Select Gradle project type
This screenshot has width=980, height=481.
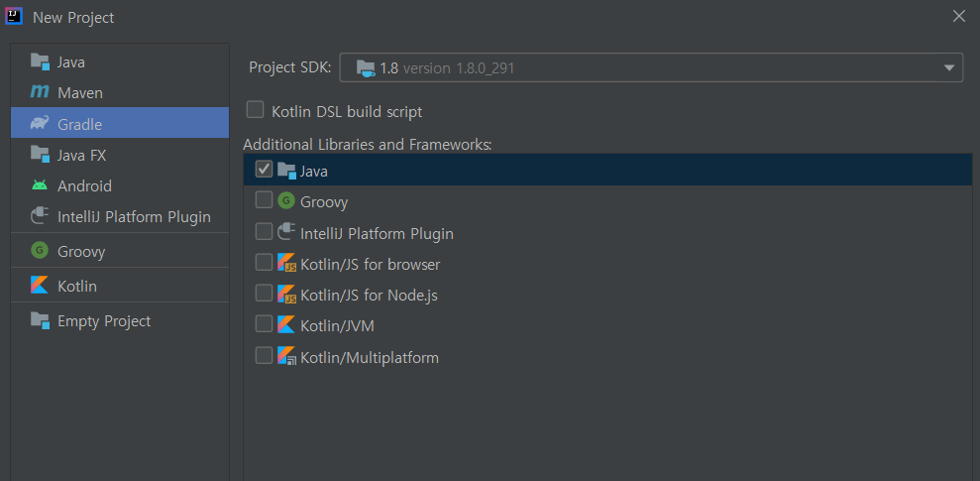click(120, 123)
